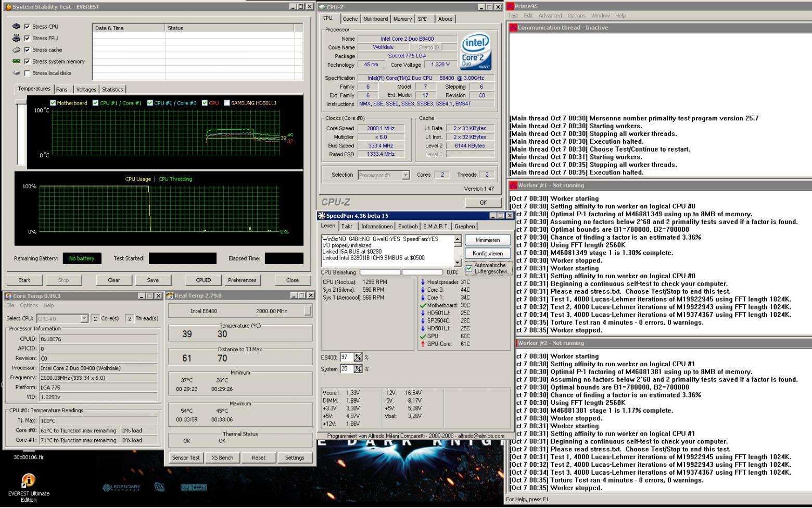Click the Minimieren button in SpeedFan

pyautogui.click(x=488, y=240)
